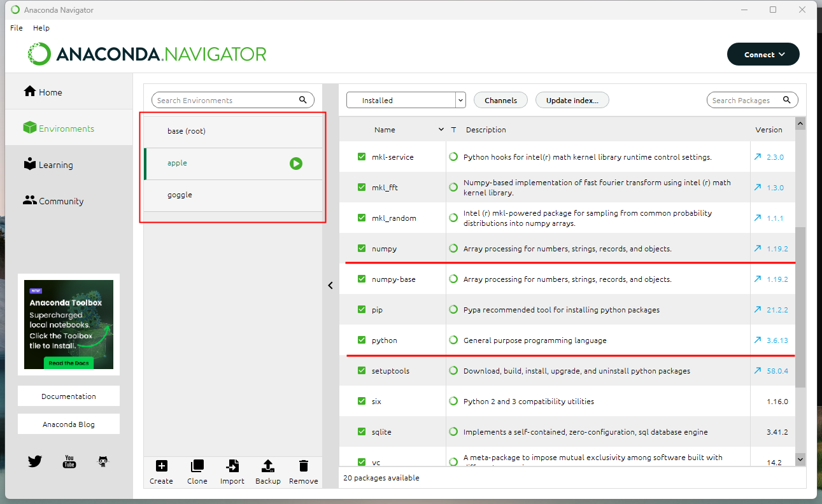
Task: Toggle the pip package checkbox
Action: click(362, 309)
